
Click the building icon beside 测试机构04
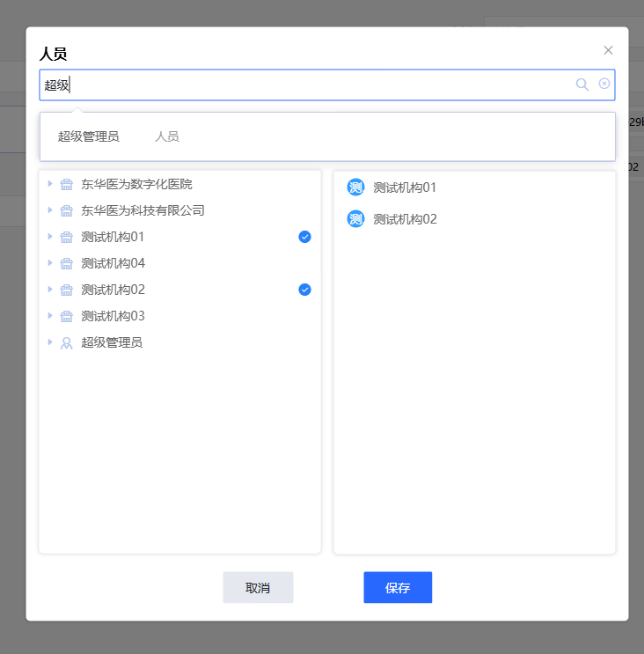click(66, 264)
